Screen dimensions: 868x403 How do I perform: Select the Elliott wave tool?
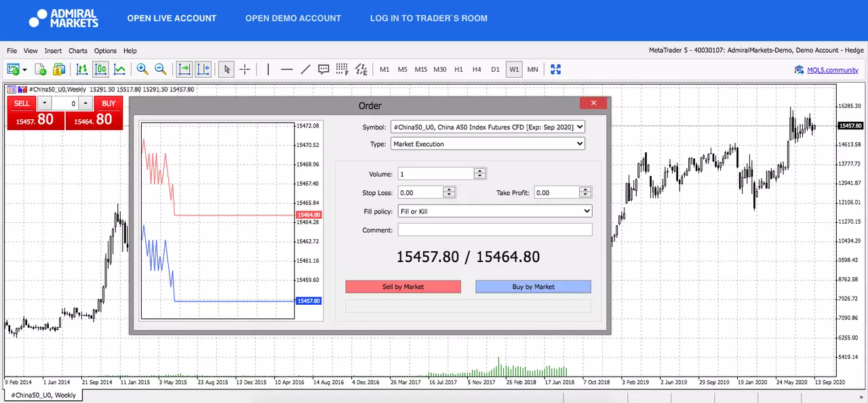point(361,69)
